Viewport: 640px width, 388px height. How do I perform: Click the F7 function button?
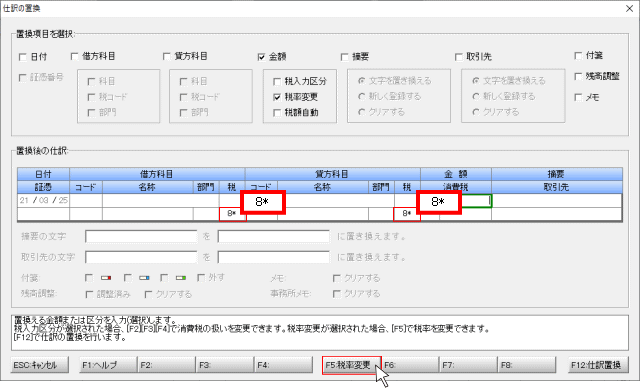[x=469, y=365]
